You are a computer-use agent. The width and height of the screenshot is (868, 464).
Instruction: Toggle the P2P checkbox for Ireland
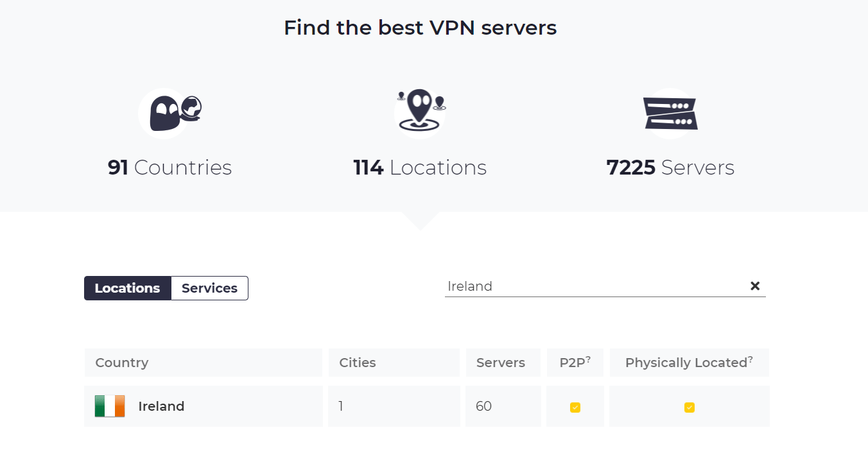coord(575,407)
